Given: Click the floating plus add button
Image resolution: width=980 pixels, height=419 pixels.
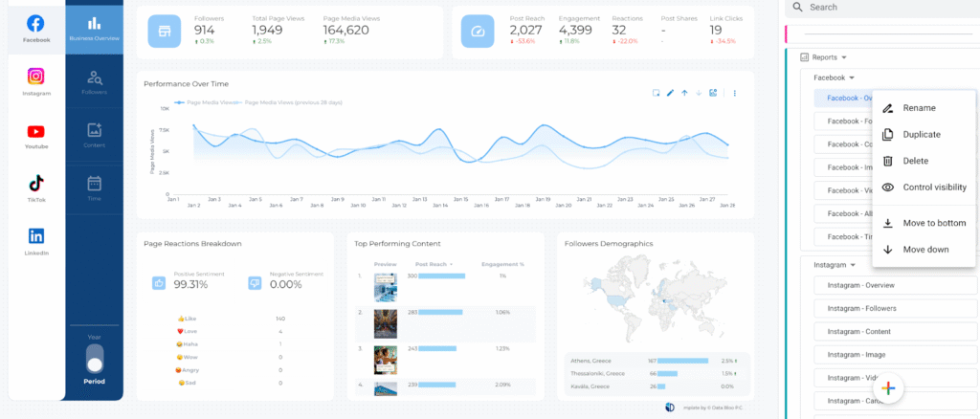Looking at the screenshot, I should tap(888, 387).
